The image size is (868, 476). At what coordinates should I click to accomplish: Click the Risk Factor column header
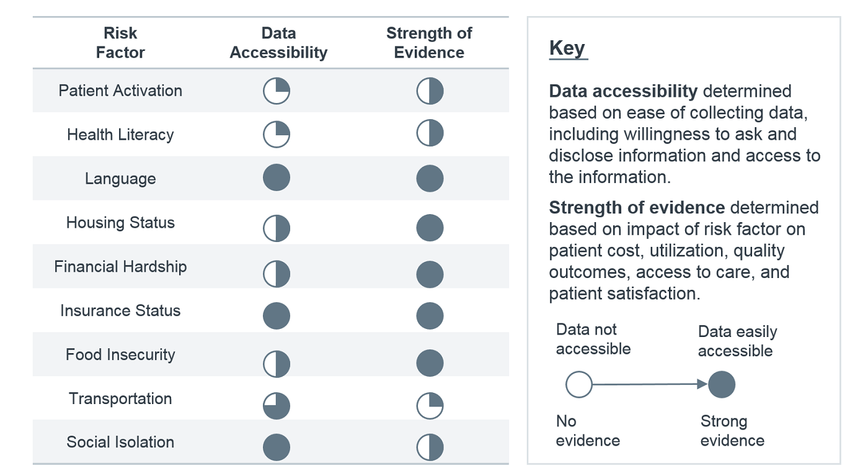coord(120,43)
